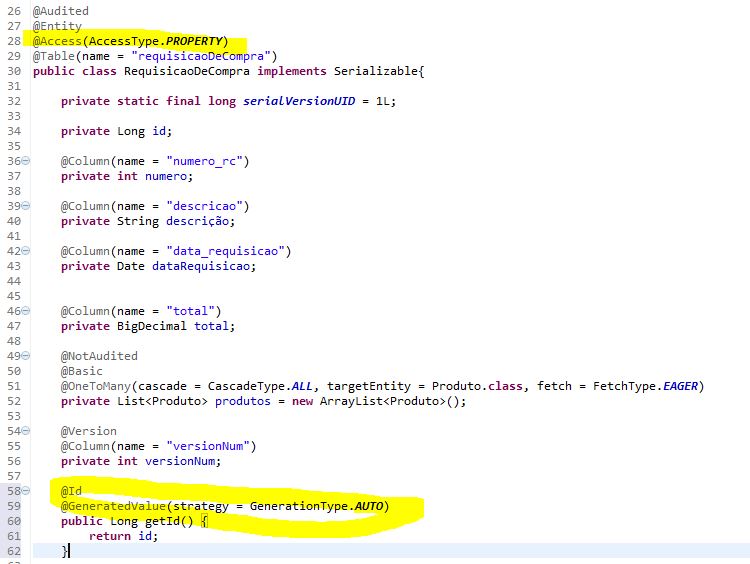Click the produtos field name
The height and width of the screenshot is (564, 750).
pyautogui.click(x=243, y=401)
